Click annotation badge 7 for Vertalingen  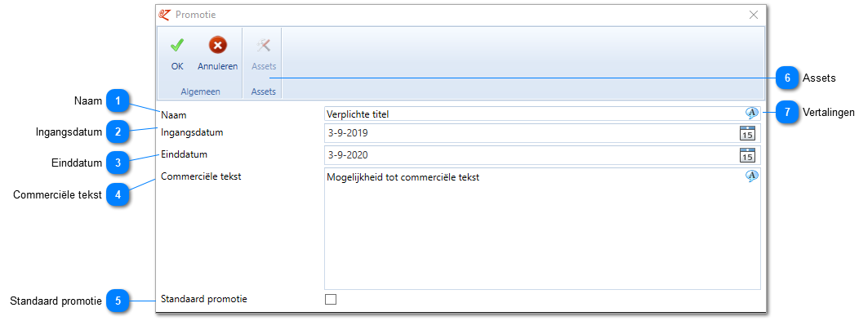tap(786, 112)
